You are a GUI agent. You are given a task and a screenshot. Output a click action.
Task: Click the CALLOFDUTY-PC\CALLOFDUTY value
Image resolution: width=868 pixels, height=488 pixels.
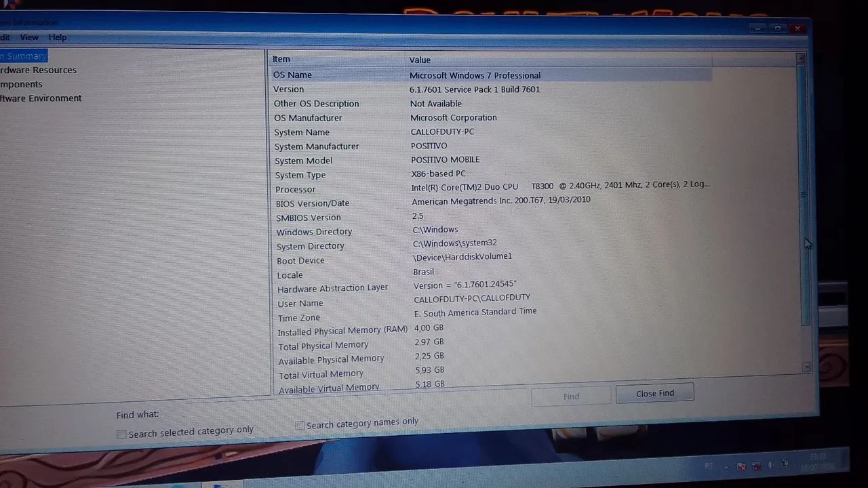tap(472, 298)
